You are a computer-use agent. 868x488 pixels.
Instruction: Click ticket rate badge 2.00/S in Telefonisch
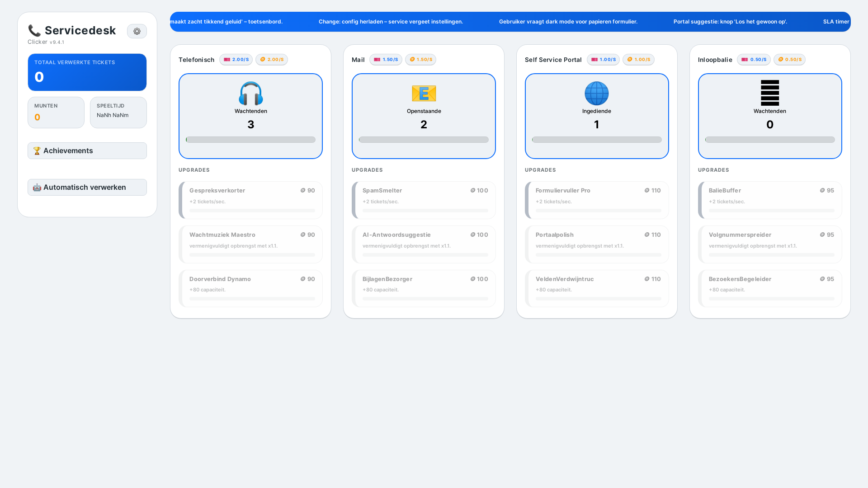click(x=236, y=60)
